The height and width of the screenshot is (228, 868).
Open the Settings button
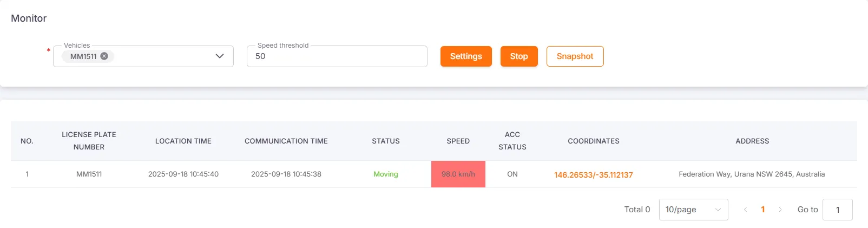466,56
